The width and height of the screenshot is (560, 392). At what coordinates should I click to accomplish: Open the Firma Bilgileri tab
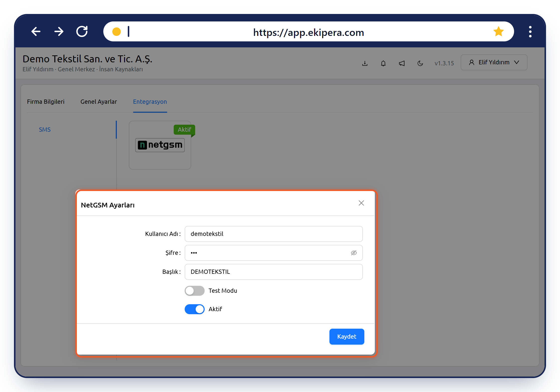[46, 102]
